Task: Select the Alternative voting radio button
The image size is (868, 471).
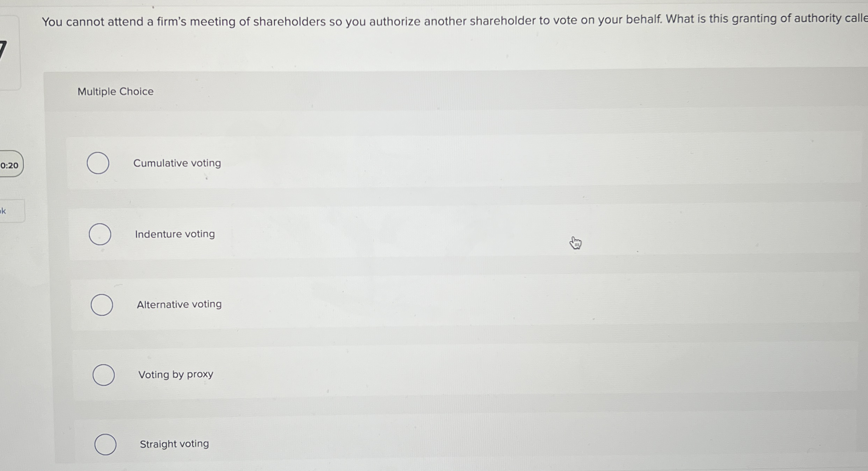Action: point(101,305)
